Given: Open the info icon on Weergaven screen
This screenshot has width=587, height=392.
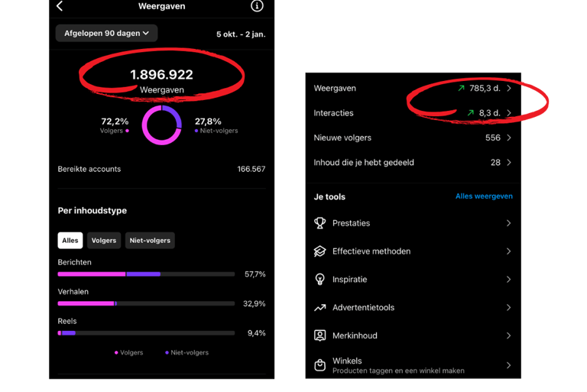Looking at the screenshot, I should [x=257, y=6].
